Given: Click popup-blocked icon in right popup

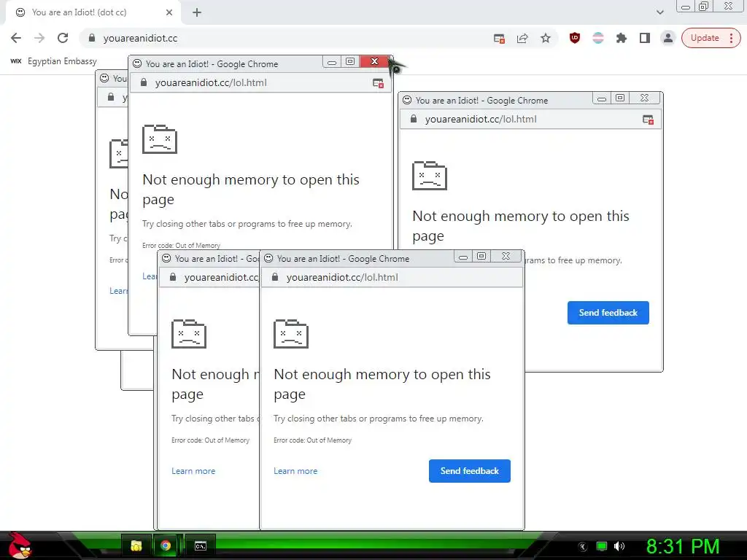Looking at the screenshot, I should [648, 120].
